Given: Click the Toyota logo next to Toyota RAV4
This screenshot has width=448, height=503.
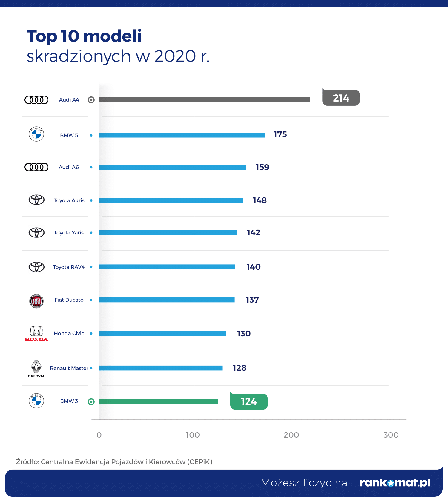Looking at the screenshot, I should tap(36, 267).
